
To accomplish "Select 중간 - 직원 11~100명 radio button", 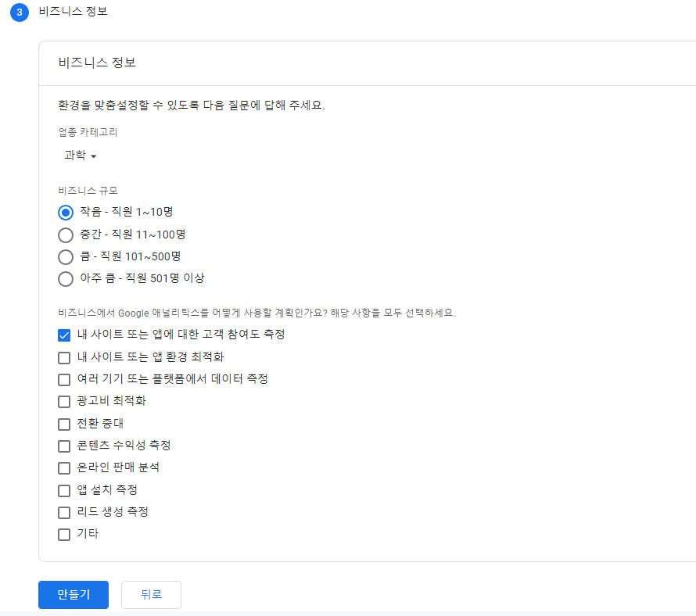I will pos(66,235).
